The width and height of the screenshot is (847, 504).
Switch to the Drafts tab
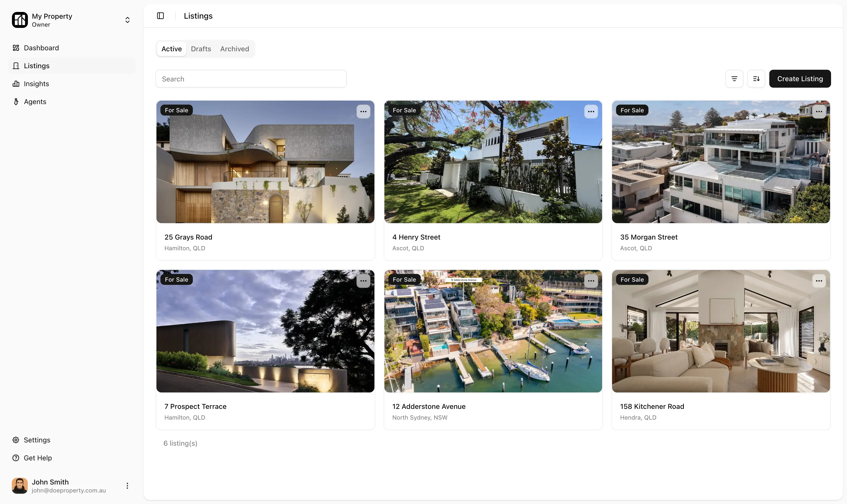click(201, 49)
